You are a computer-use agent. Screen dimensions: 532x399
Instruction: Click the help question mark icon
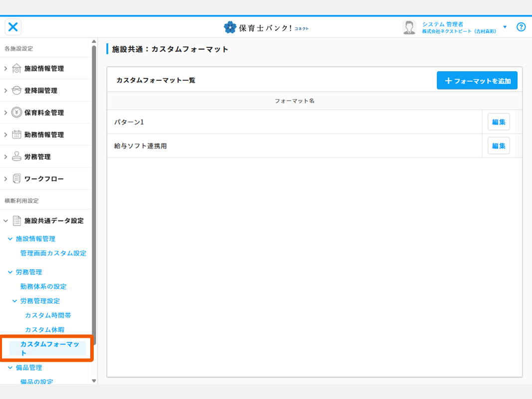pyautogui.click(x=521, y=27)
